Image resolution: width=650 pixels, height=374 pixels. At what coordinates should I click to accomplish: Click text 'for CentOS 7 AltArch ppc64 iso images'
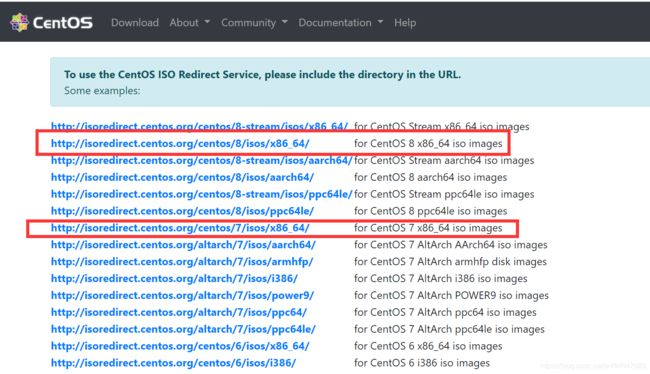pyautogui.click(x=445, y=312)
